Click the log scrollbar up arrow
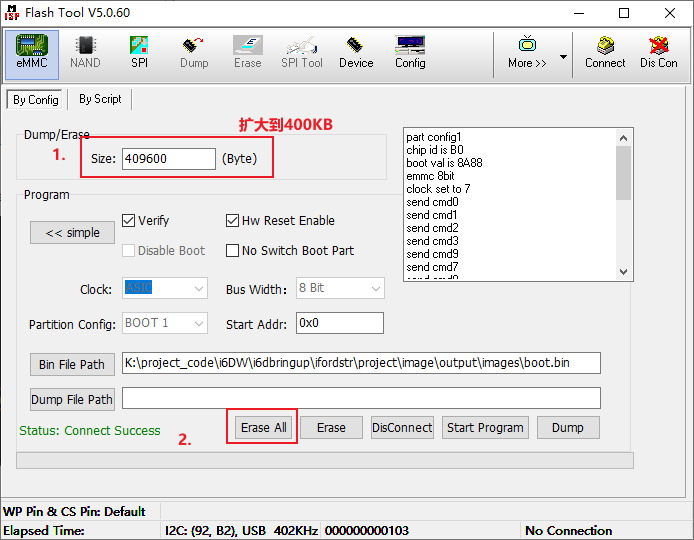Image resolution: width=694 pixels, height=540 pixels. [x=623, y=138]
